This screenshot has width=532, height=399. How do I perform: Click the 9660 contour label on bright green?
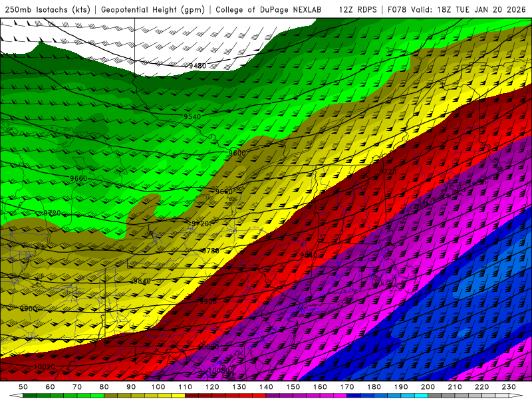(x=78, y=178)
